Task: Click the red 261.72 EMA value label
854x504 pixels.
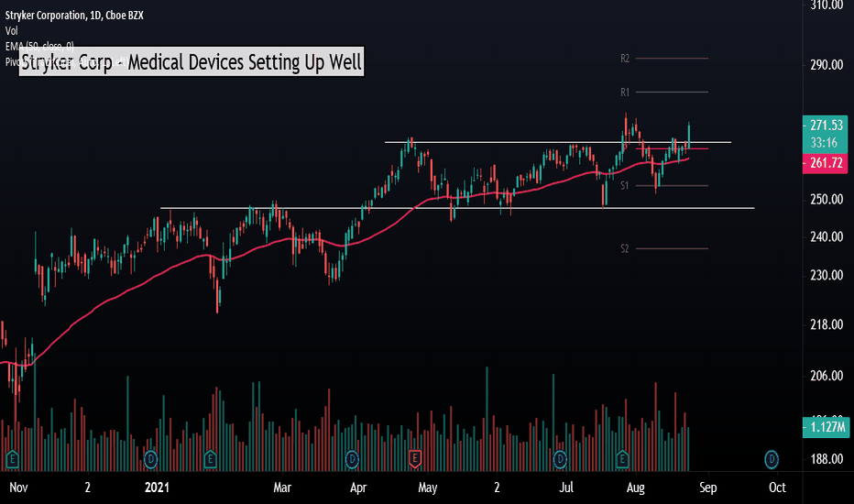Action: 825,163
